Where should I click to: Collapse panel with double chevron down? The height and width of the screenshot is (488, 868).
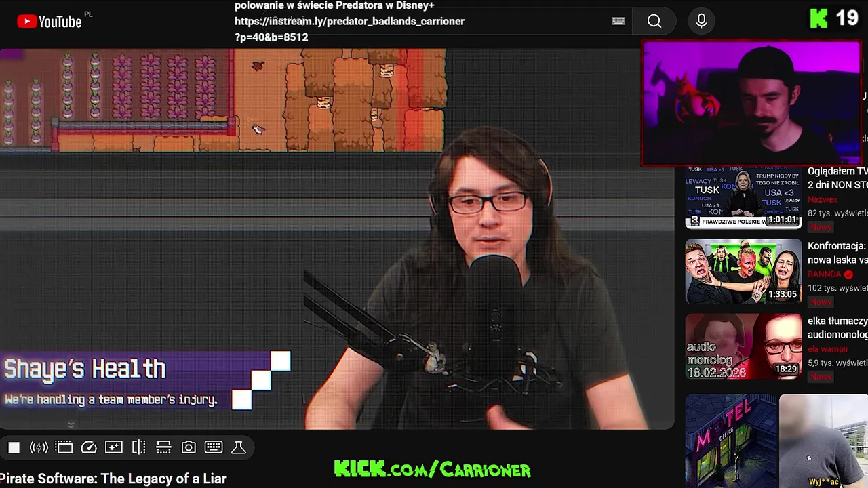coord(71,425)
